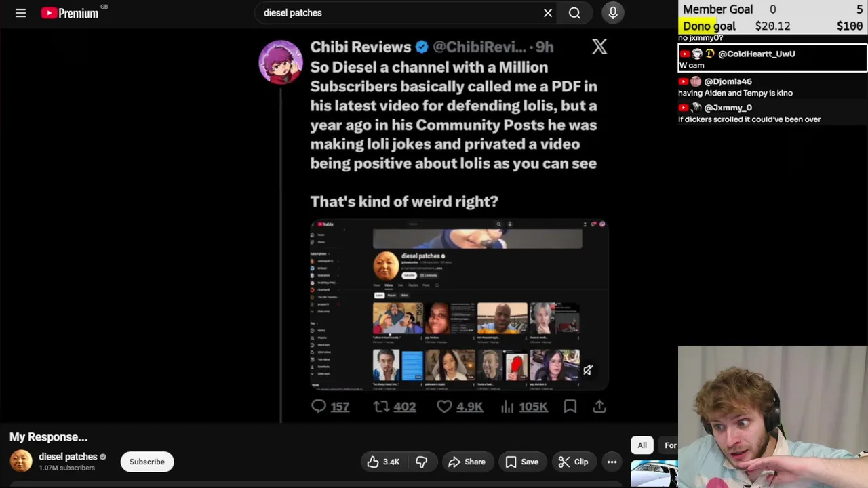The image size is (868, 488).
Task: Click the video Share button
Action: [x=467, y=462]
